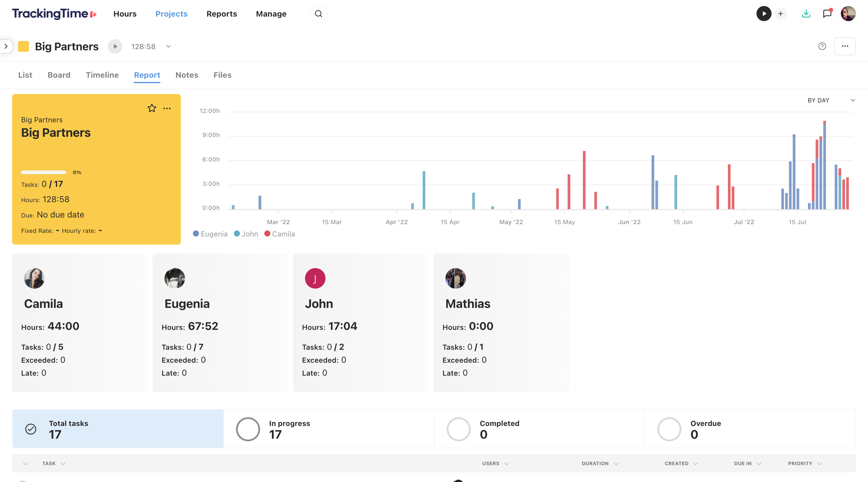Collapse the sidebar with the arrow toggle
Screen dimensions: 868x482
6,46
